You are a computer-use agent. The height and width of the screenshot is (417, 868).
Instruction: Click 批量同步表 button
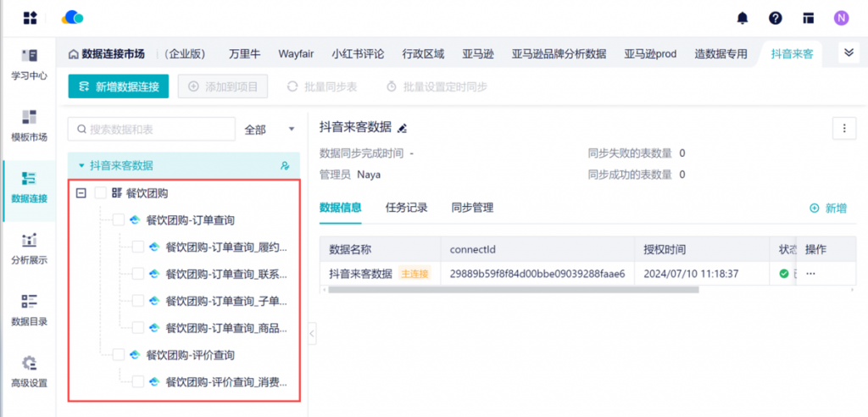pos(321,86)
